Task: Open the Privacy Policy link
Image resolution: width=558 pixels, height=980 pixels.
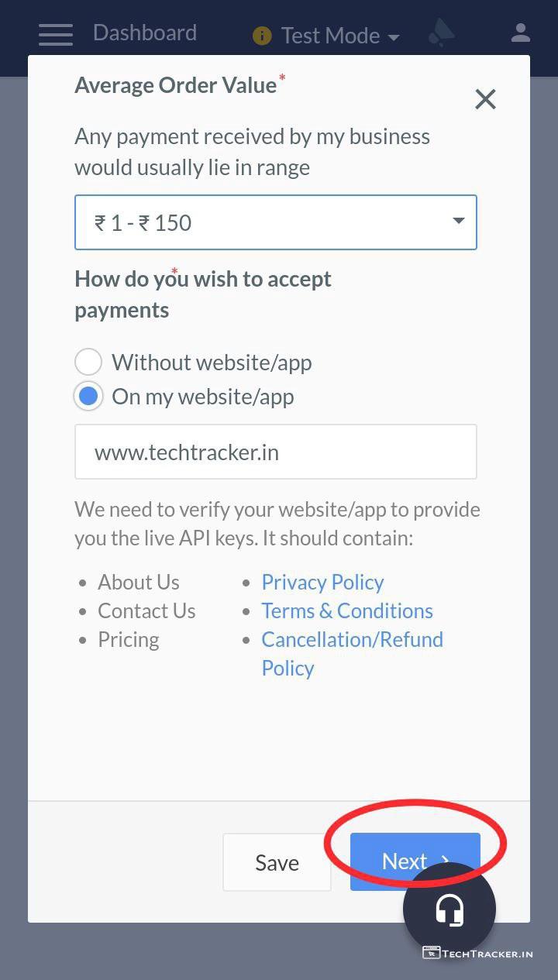Action: pyautogui.click(x=322, y=582)
